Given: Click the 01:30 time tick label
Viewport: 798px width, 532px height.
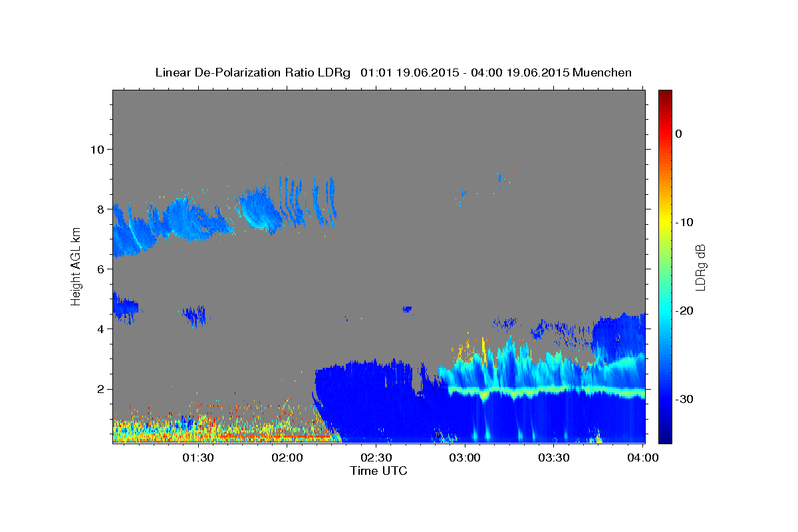Looking at the screenshot, I should pos(198,458).
